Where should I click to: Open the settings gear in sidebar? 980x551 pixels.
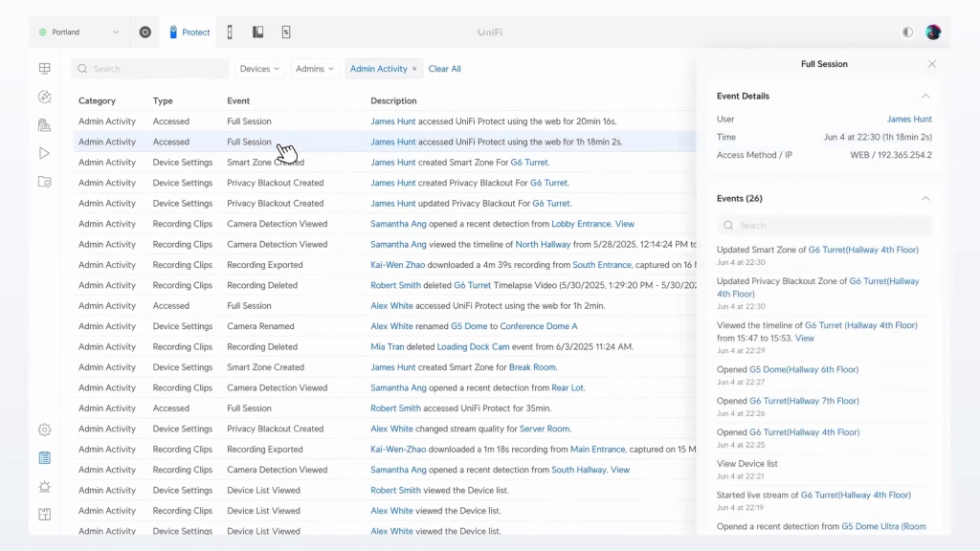pyautogui.click(x=44, y=430)
